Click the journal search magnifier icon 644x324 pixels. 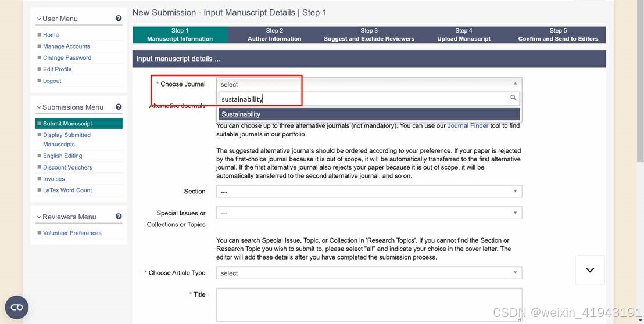click(513, 98)
